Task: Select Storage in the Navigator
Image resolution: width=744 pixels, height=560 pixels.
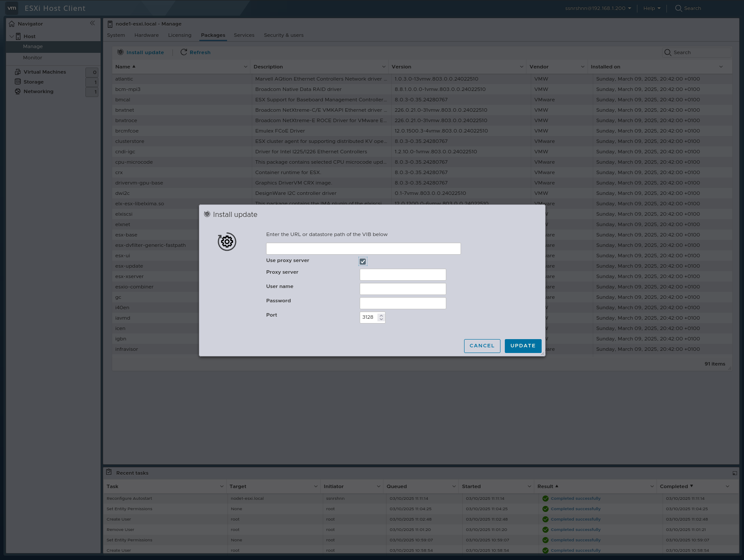Action: pos(34,81)
